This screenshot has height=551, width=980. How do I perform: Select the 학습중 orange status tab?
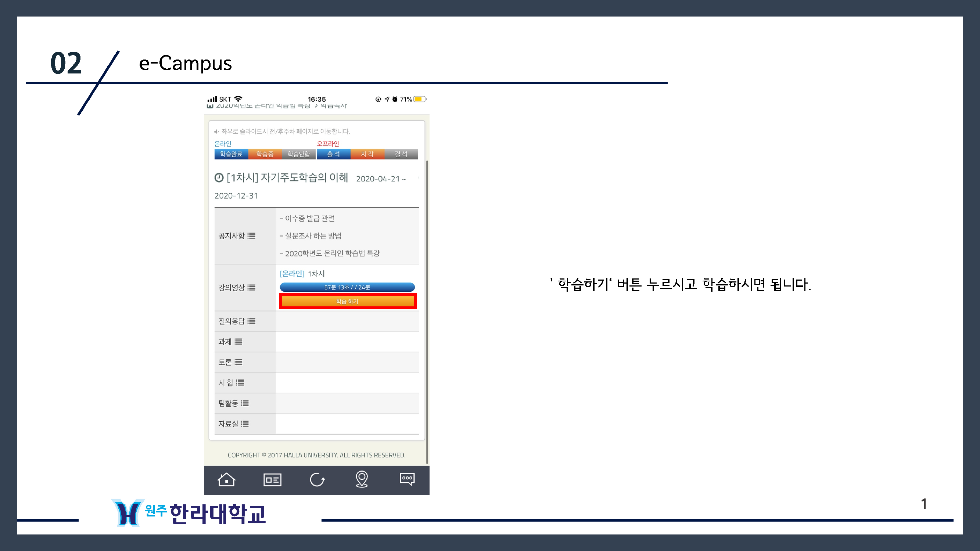[x=265, y=154]
